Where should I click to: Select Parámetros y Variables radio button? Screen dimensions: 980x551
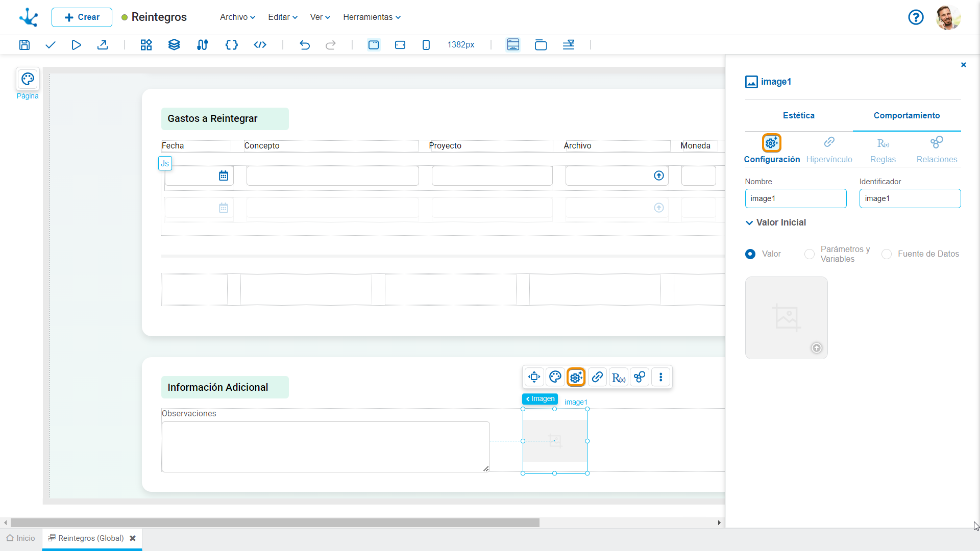click(x=810, y=254)
